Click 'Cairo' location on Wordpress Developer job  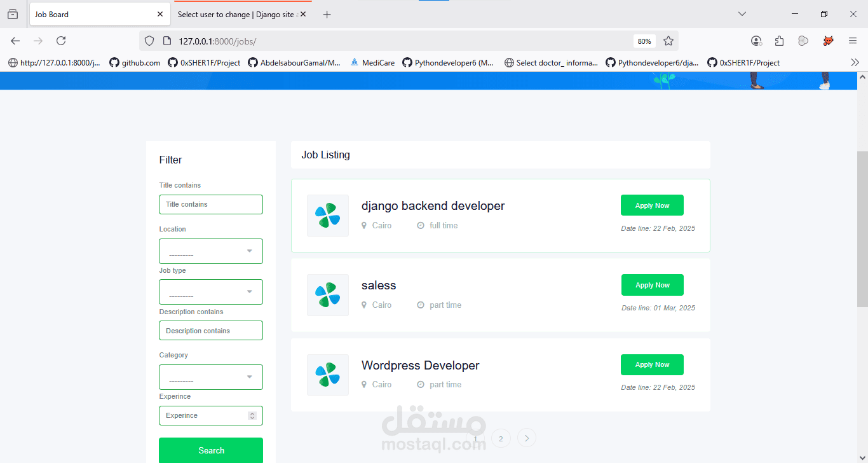(382, 385)
